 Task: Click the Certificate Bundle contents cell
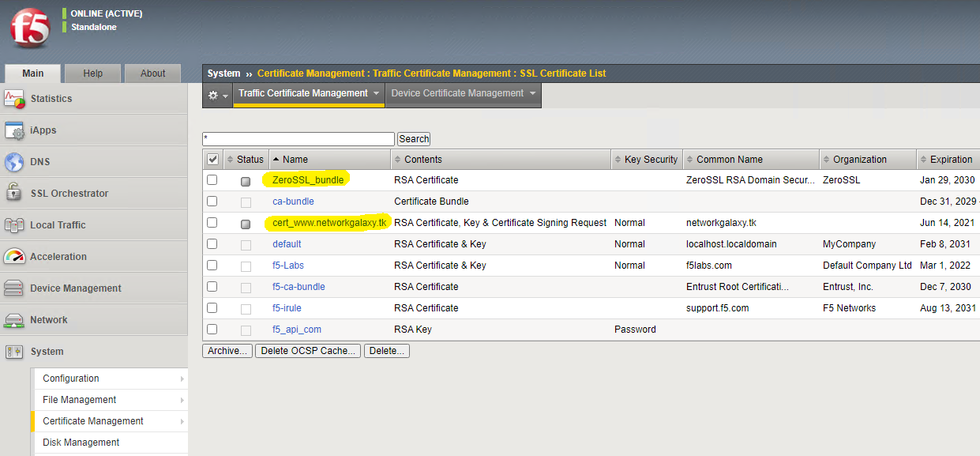[x=431, y=202]
